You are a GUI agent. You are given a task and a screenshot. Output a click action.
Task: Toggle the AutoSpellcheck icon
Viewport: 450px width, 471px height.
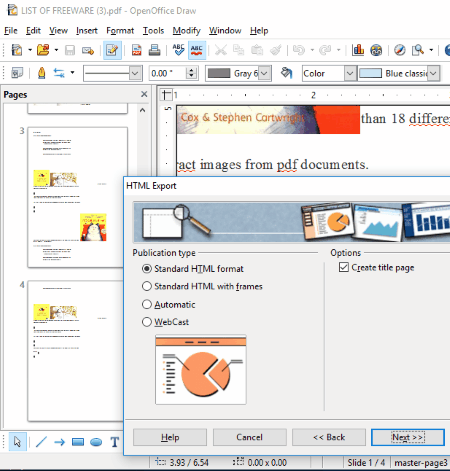coord(197,50)
